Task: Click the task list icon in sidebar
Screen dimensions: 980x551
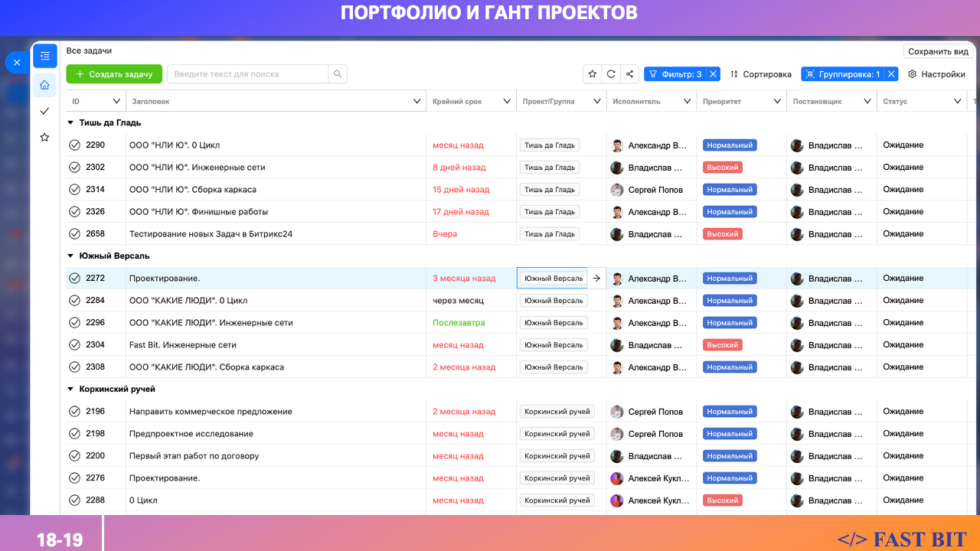Action: pos(44,56)
